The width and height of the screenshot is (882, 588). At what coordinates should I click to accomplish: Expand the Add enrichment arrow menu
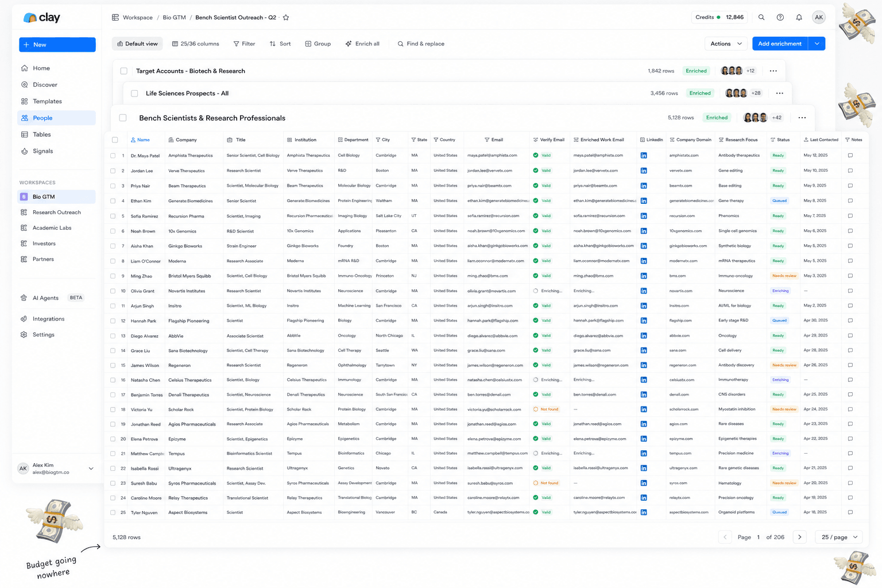click(817, 44)
